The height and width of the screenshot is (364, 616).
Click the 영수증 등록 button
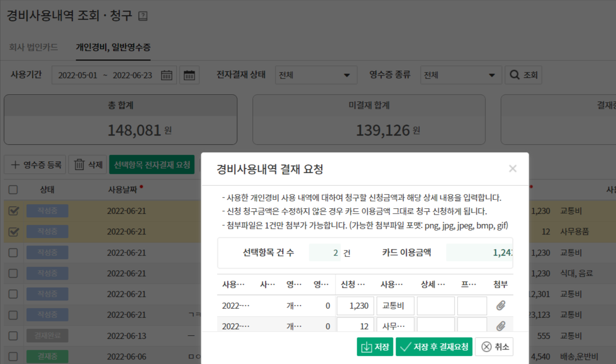pos(34,163)
